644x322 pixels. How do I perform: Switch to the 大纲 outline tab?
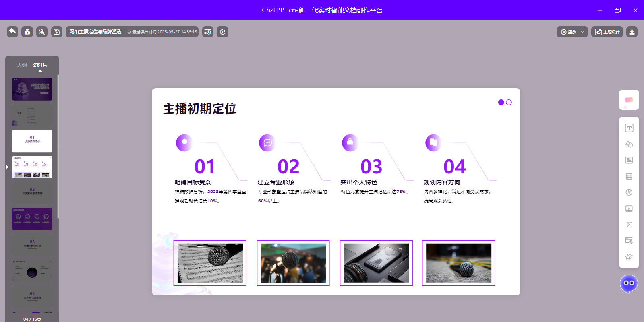click(22, 65)
